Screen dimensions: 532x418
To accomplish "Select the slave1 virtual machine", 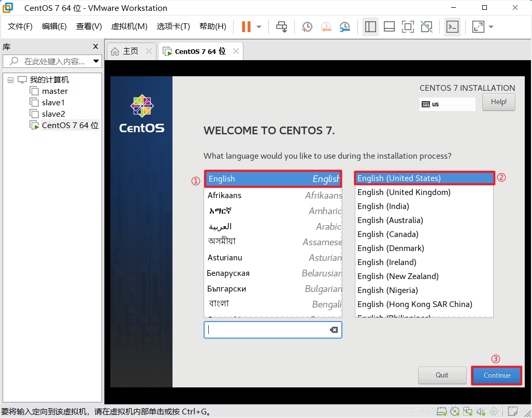I will click(x=53, y=103).
